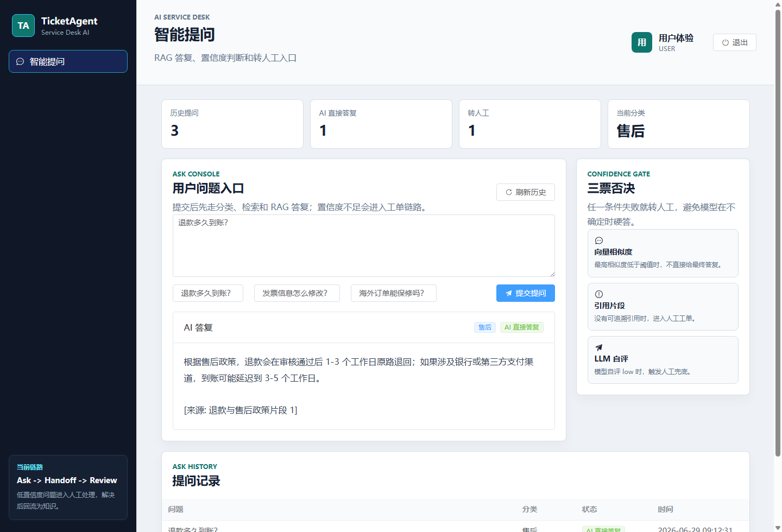This screenshot has height=532, width=782.
Task: Click the send icon above LLM 自评
Action: 599,347
